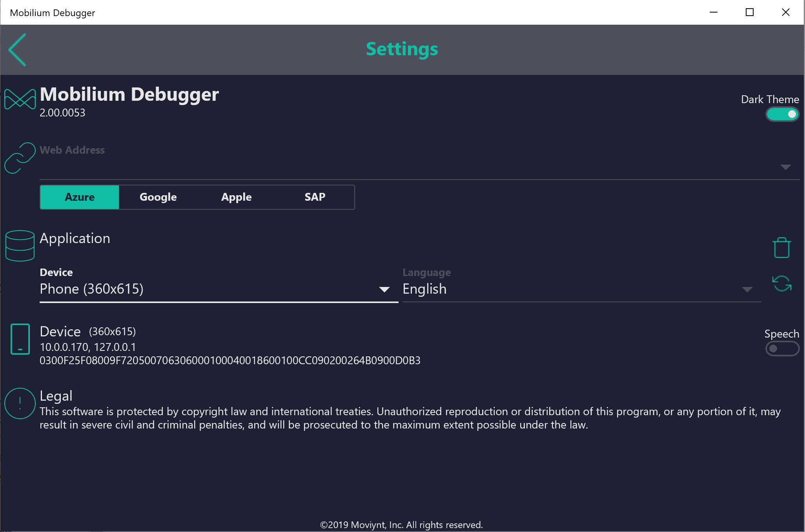Viewport: 805px width, 532px height.
Task: Delete application data with trash icon
Action: pos(781,248)
